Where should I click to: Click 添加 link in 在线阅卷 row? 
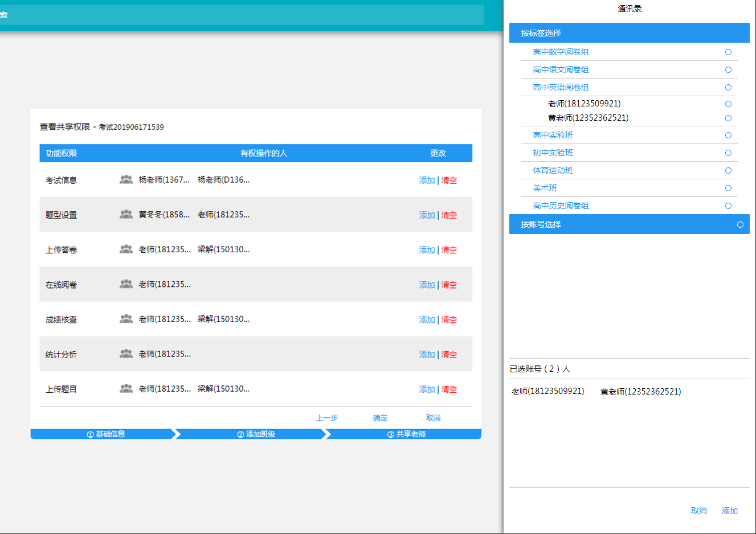(x=427, y=285)
